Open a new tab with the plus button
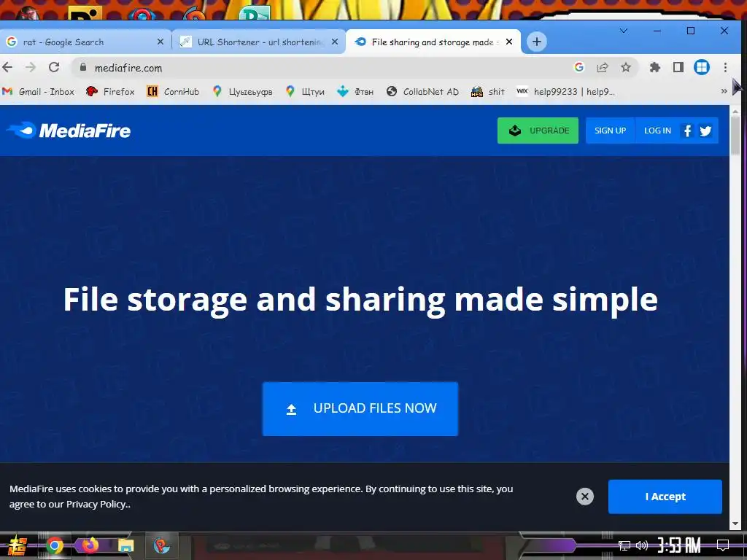 pos(537,42)
